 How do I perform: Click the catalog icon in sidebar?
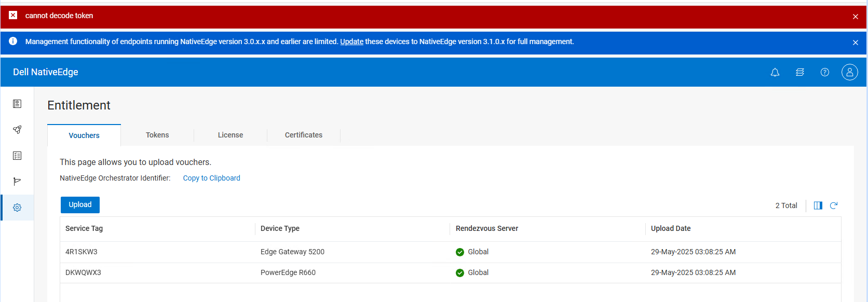17,104
